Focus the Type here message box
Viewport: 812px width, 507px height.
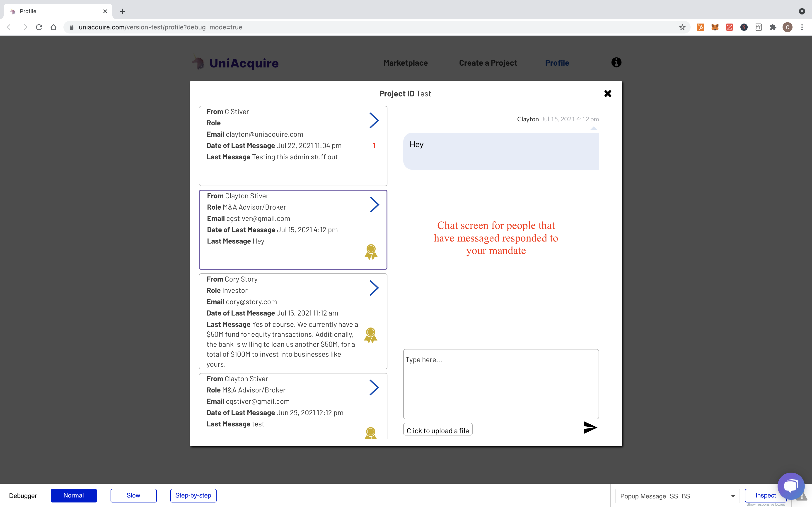click(x=501, y=384)
